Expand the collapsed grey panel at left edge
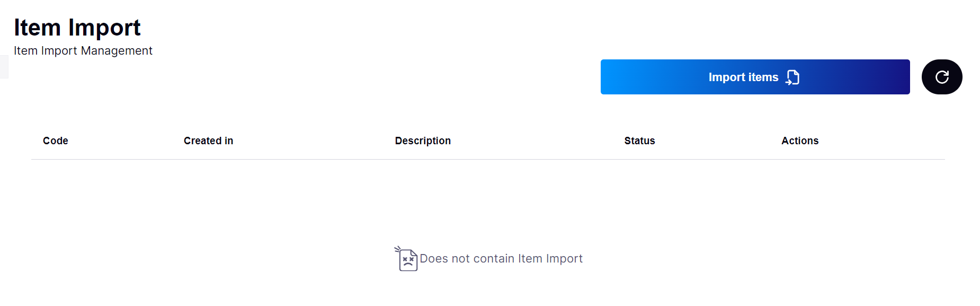The width and height of the screenshot is (980, 306). click(4, 67)
